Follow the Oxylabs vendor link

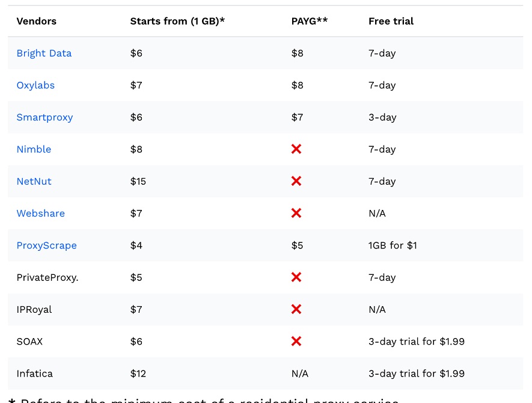[35, 85]
